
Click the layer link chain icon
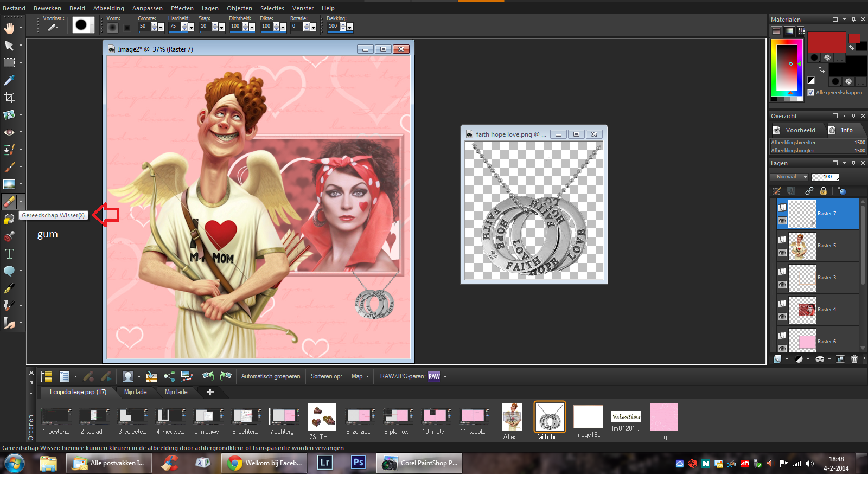click(x=809, y=191)
